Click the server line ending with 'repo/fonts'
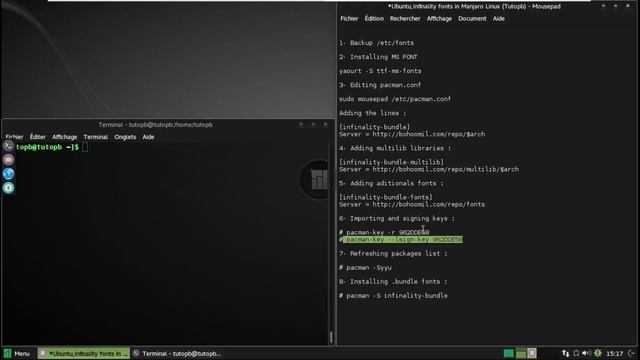The height and width of the screenshot is (360, 640). point(412,204)
